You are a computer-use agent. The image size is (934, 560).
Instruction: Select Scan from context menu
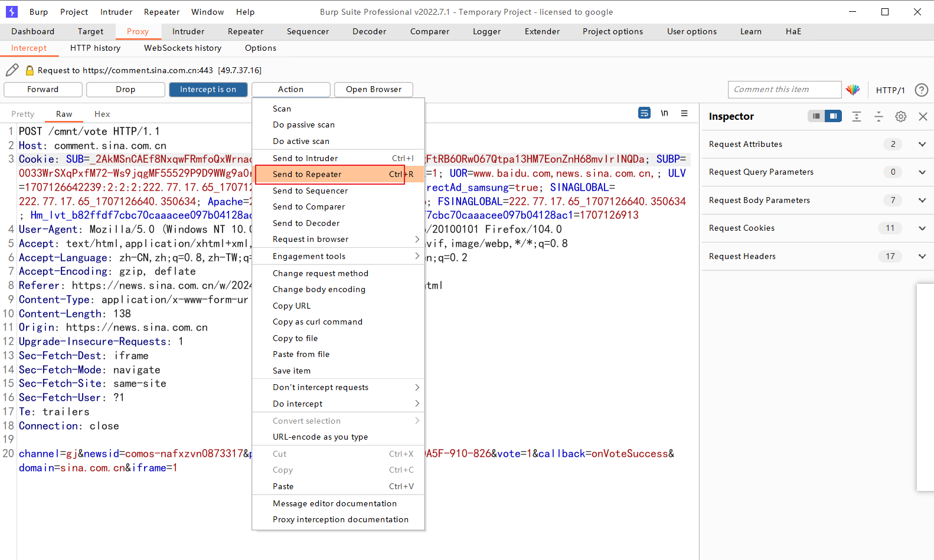pyautogui.click(x=338, y=109)
